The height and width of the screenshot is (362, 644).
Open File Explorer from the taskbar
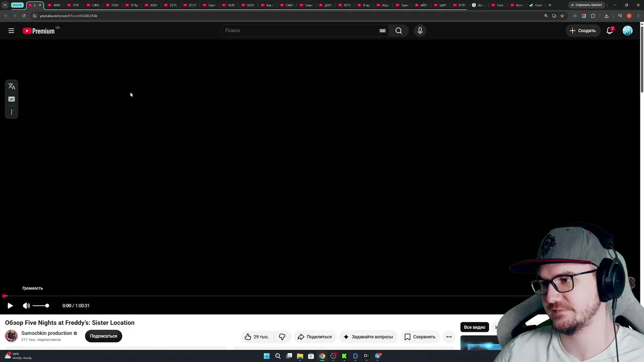click(300, 356)
